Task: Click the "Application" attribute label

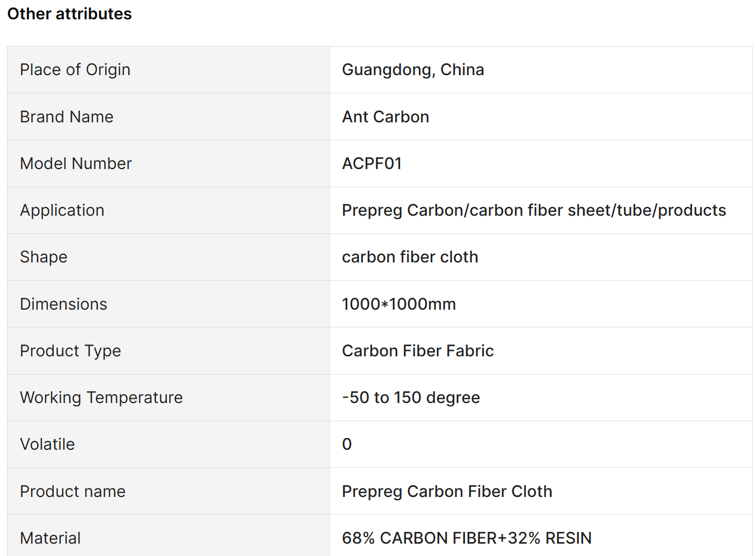Action: point(62,210)
